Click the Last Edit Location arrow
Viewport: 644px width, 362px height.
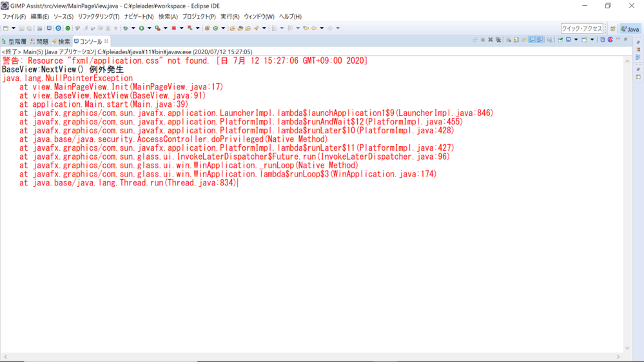point(306,28)
